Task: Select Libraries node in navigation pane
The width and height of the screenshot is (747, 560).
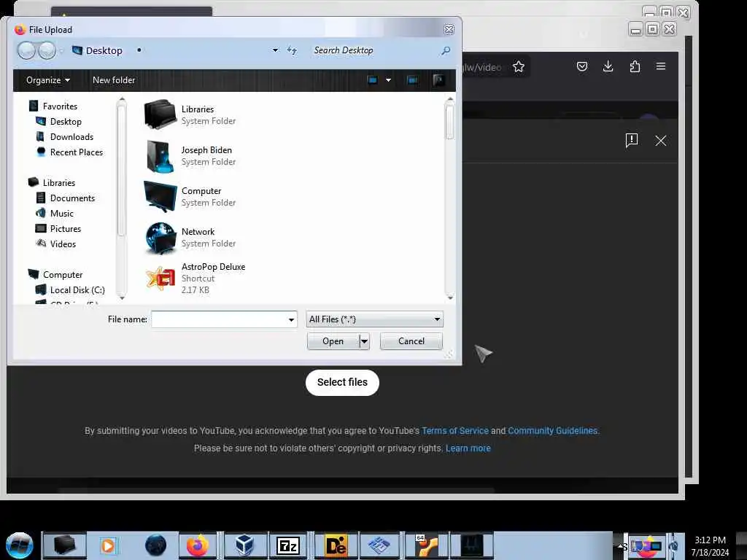Action: [52, 183]
